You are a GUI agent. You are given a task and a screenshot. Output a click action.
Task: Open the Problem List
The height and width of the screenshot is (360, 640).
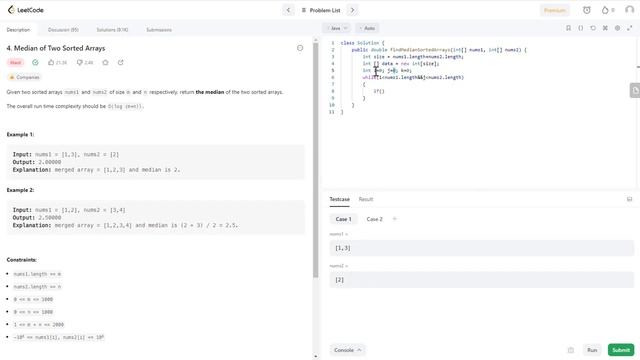pos(321,10)
